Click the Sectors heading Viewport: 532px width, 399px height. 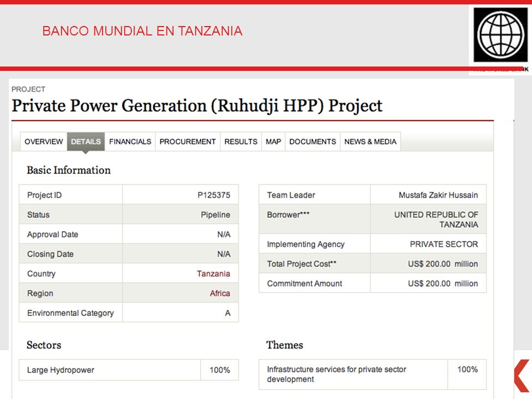click(44, 345)
